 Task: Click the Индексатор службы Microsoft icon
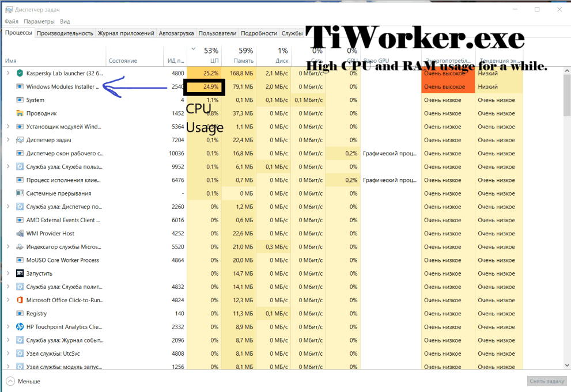point(19,246)
